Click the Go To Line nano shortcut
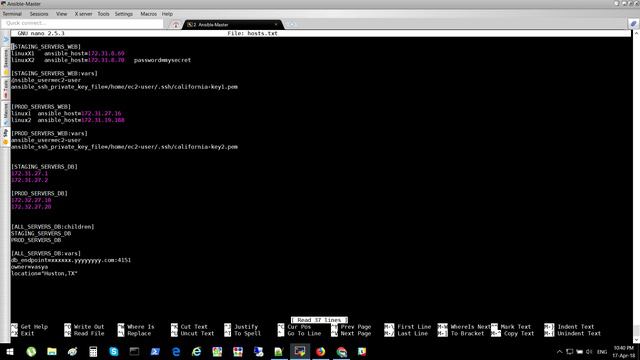 coord(300,333)
